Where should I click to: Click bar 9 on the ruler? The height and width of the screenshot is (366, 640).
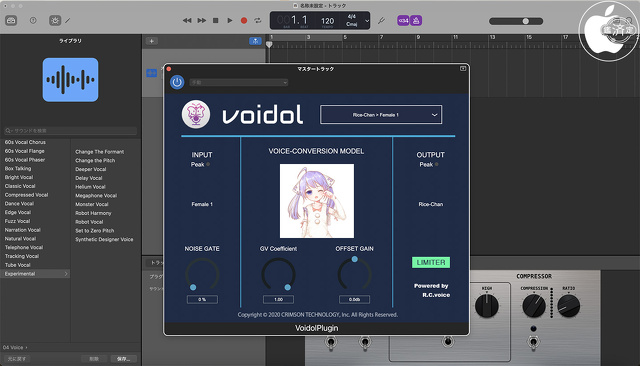418,37
